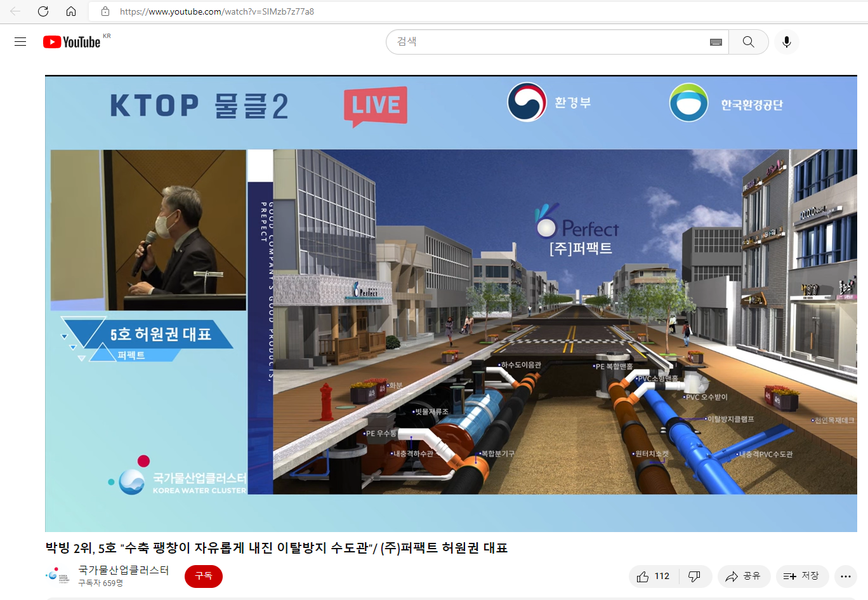View site info via the lock icon
Viewport: 868px width, 600px height.
pyautogui.click(x=105, y=11)
